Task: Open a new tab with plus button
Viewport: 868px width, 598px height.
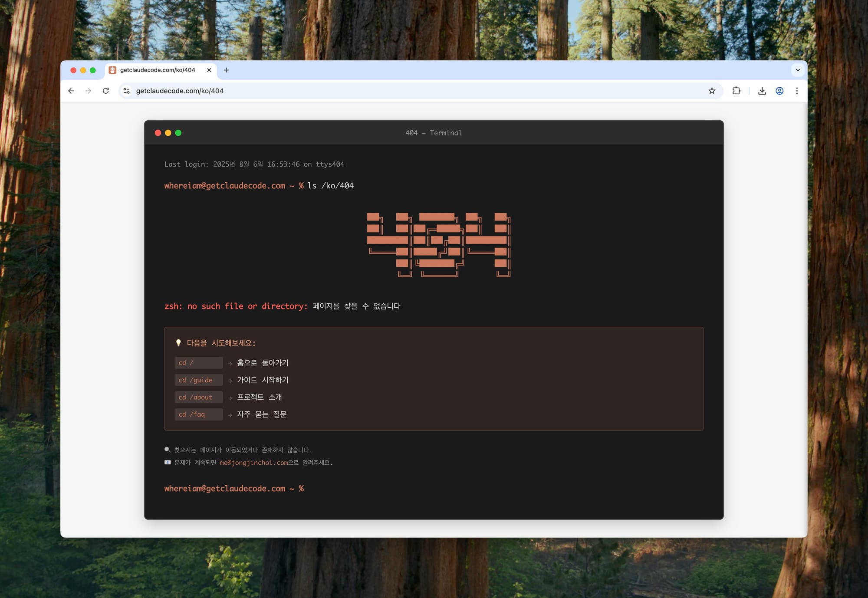Action: coord(227,70)
